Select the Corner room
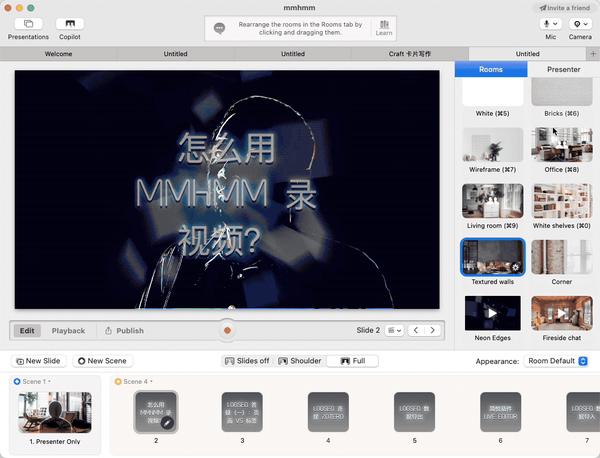 tap(562, 257)
